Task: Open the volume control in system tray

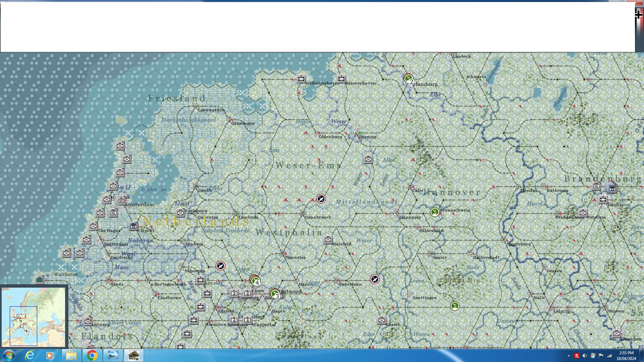Action: [x=585, y=356]
